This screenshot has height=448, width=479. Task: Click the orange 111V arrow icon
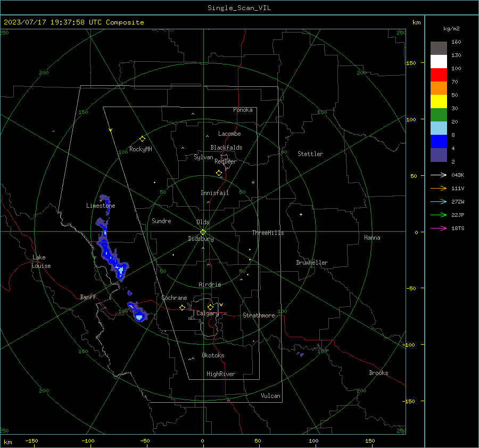[x=439, y=189]
